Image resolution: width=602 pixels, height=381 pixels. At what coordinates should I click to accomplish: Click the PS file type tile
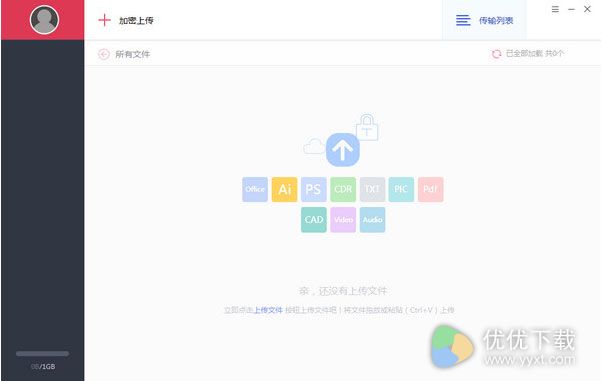click(314, 189)
